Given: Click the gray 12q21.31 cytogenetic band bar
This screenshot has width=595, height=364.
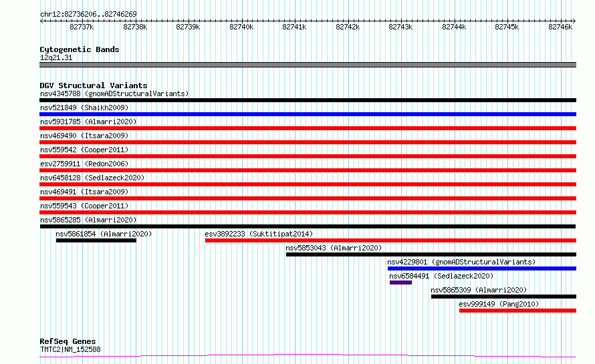Looking at the screenshot, I should 308,65.
